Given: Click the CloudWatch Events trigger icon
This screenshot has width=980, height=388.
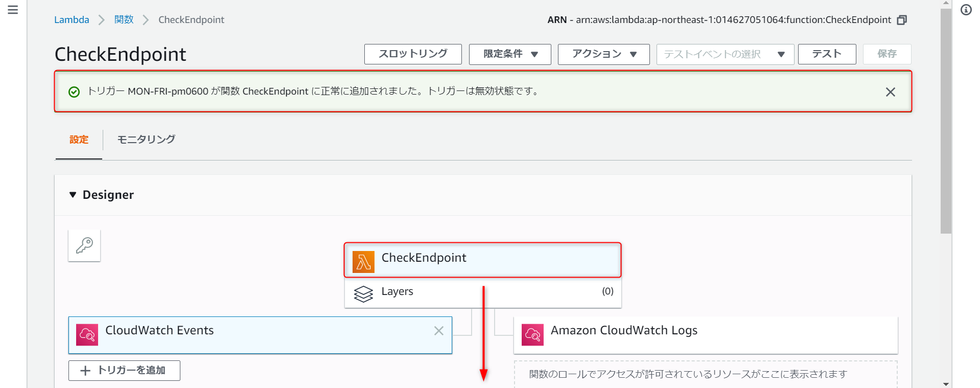Looking at the screenshot, I should 87,335.
